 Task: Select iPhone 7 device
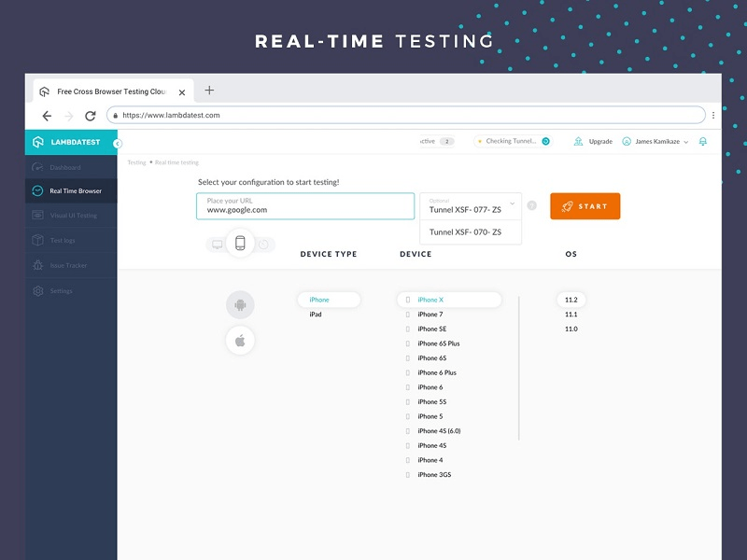[x=430, y=315]
